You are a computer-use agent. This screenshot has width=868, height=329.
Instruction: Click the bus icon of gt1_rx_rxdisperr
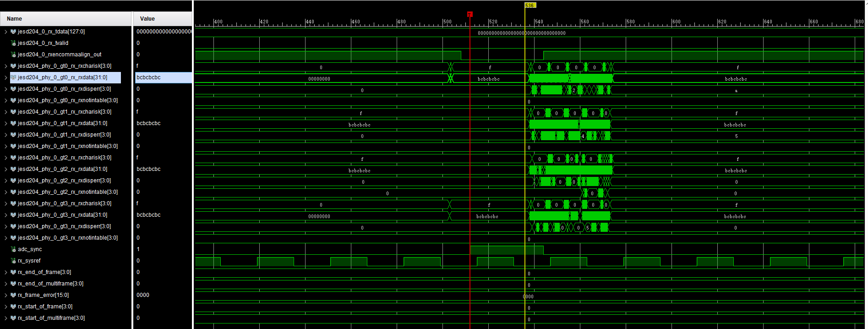pos(13,135)
